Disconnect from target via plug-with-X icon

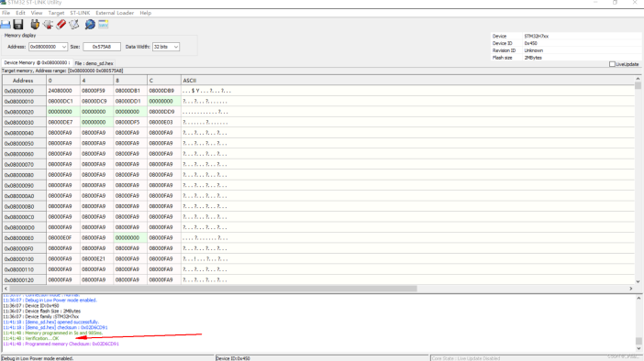[48, 25]
